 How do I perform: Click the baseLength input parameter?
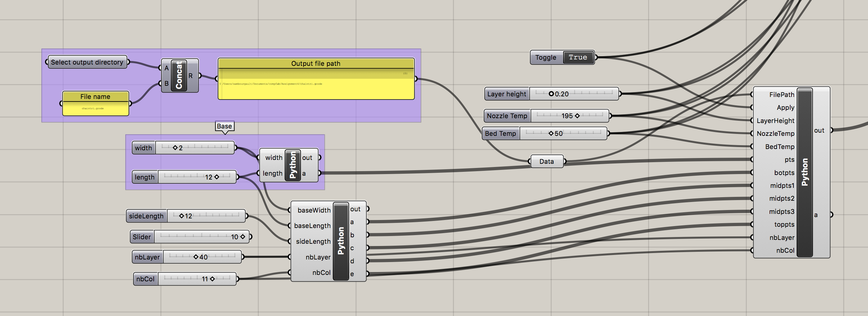[312, 225]
